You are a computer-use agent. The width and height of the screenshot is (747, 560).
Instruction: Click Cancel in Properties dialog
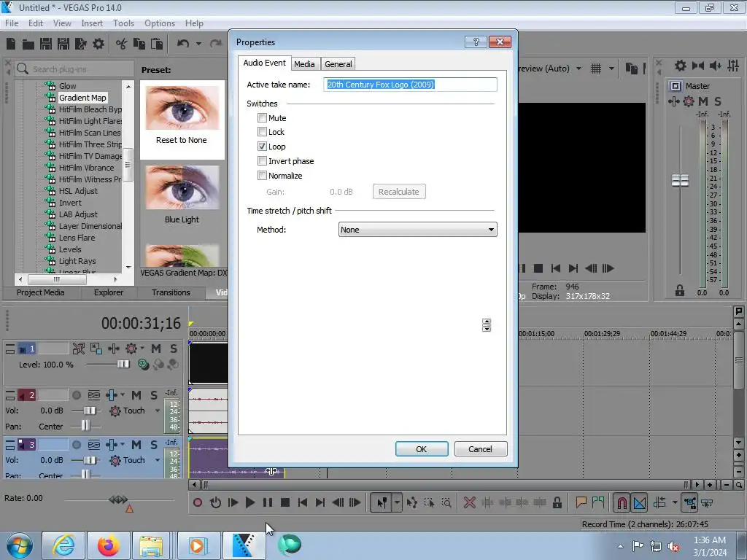(x=480, y=449)
